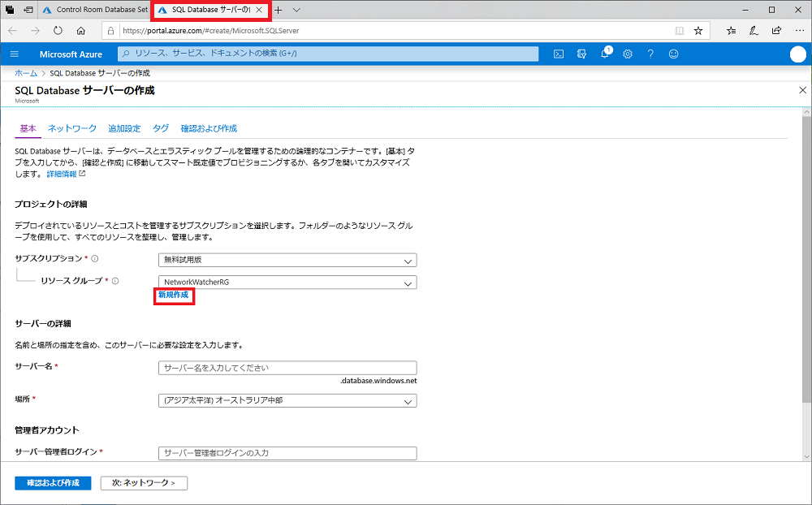
Task: Go forward in the browser
Action: (35, 31)
